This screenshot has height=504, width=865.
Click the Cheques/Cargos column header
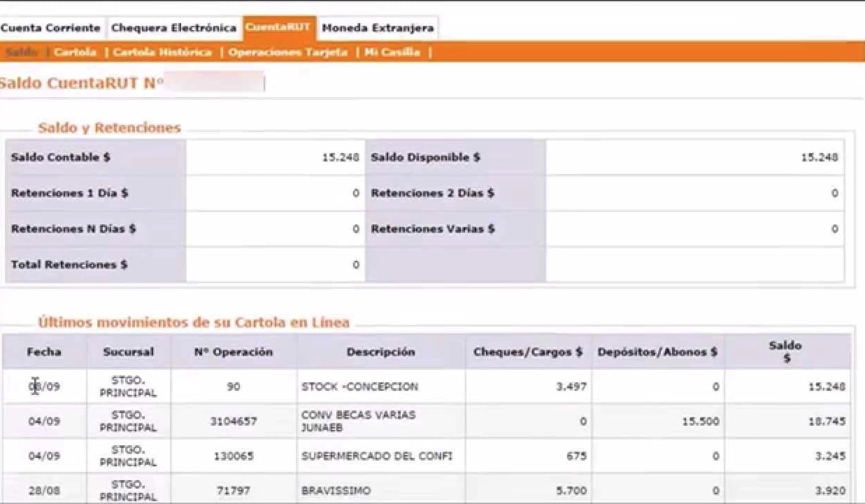coord(528,353)
